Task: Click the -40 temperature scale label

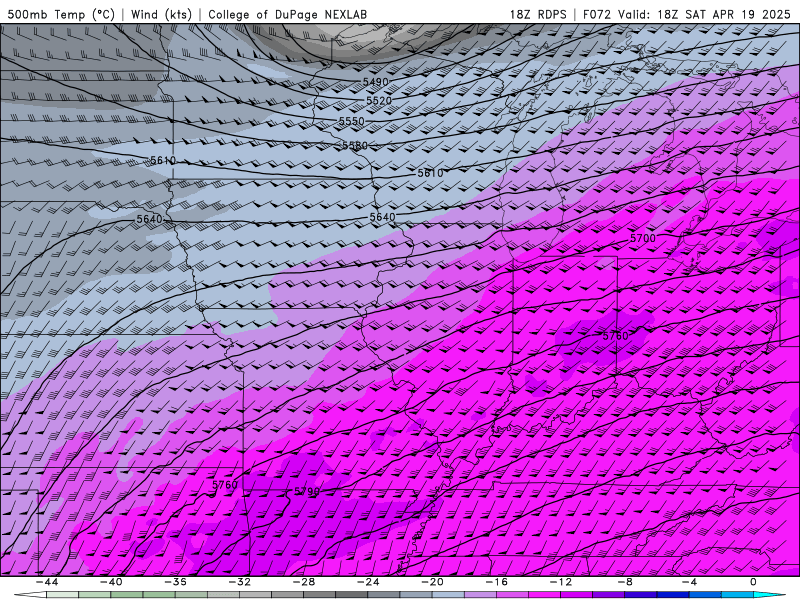Action: [111, 582]
